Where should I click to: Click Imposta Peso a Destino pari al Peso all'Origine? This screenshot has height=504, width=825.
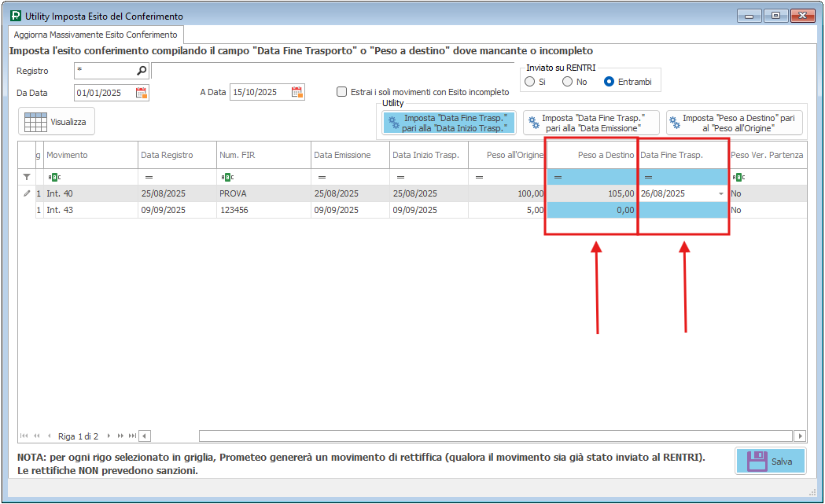click(x=734, y=123)
